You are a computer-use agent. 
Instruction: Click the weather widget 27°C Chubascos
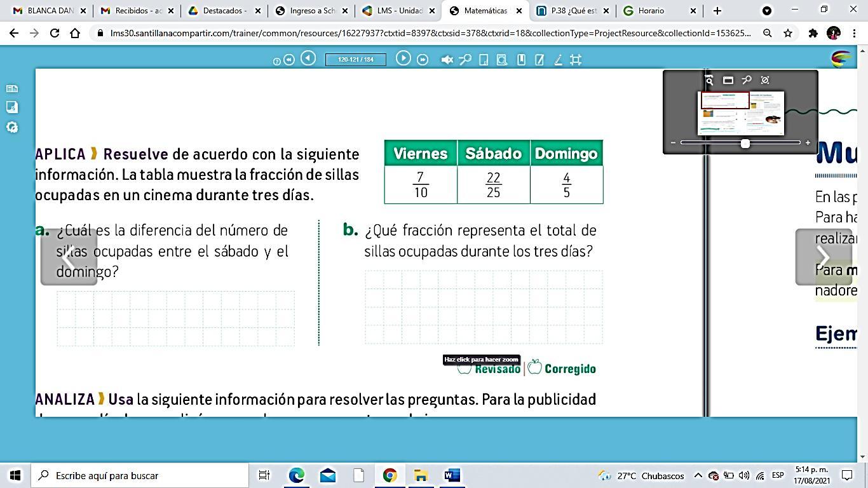click(641, 475)
